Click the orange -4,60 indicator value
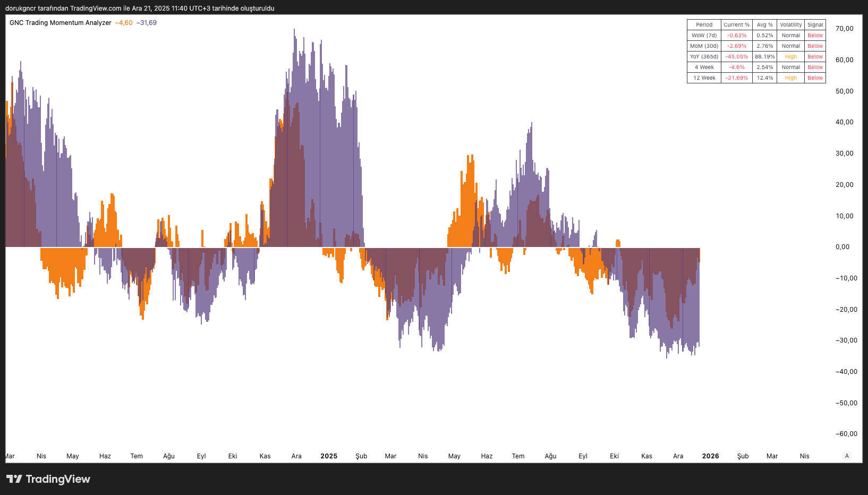Image resolution: width=868 pixels, height=495 pixels. point(124,23)
